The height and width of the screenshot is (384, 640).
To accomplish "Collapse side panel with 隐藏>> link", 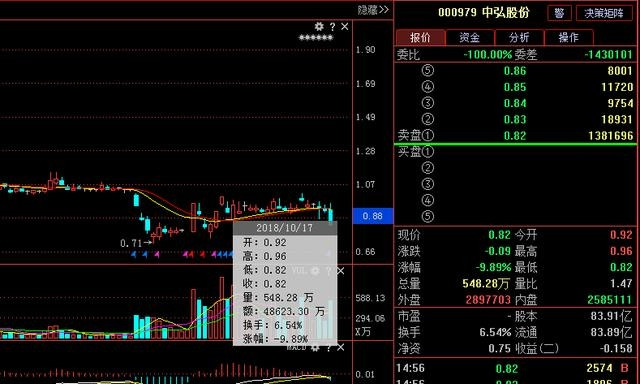I will (x=373, y=10).
